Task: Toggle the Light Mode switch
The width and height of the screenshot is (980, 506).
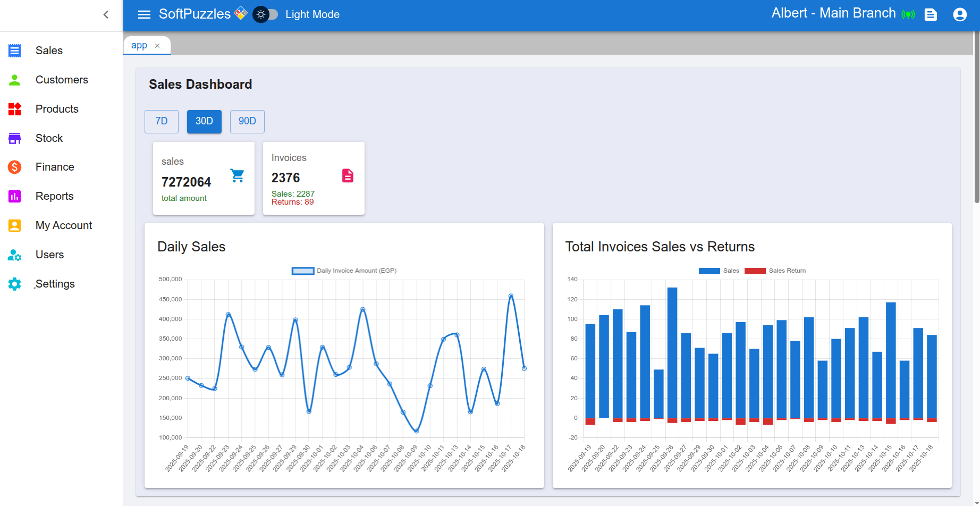Action: (266, 14)
